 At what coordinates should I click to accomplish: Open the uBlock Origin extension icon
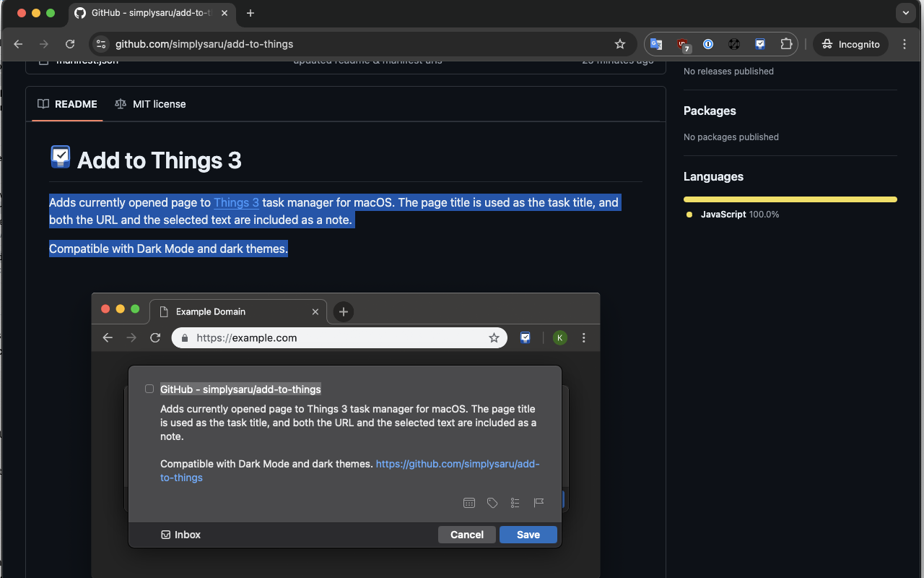pos(682,44)
